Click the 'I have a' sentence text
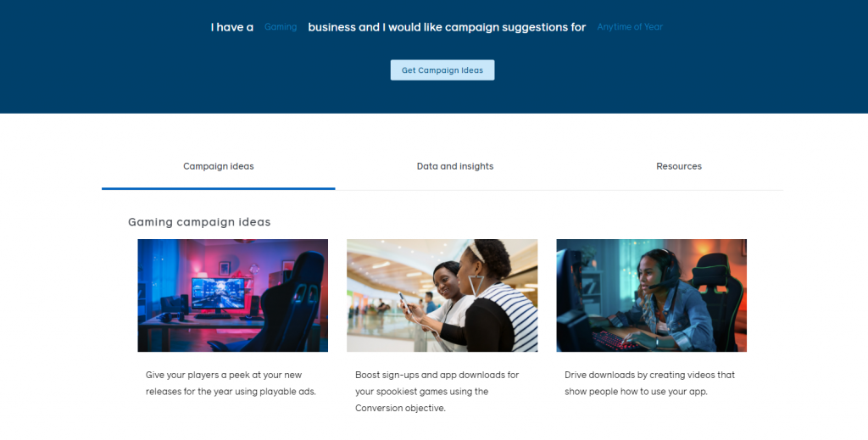Image resolution: width=868 pixels, height=440 pixels. pos(232,27)
